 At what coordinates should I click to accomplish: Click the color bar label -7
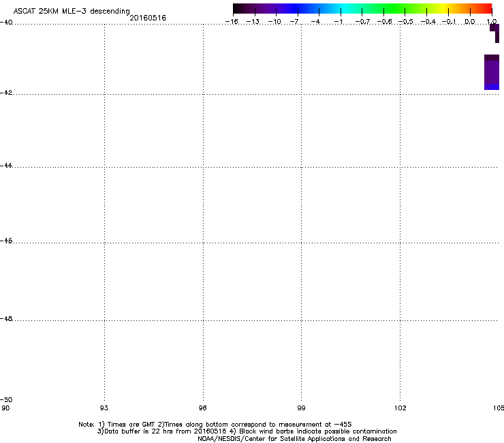pos(294,22)
